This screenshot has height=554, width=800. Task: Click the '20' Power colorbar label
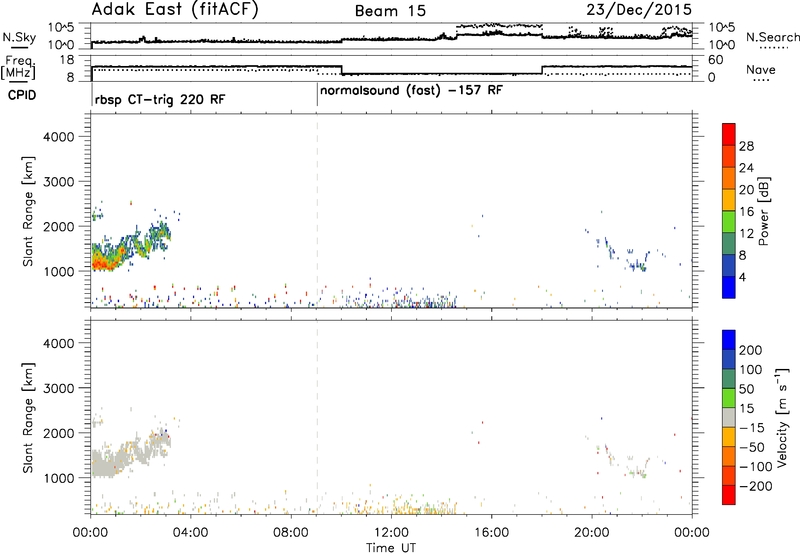746,190
